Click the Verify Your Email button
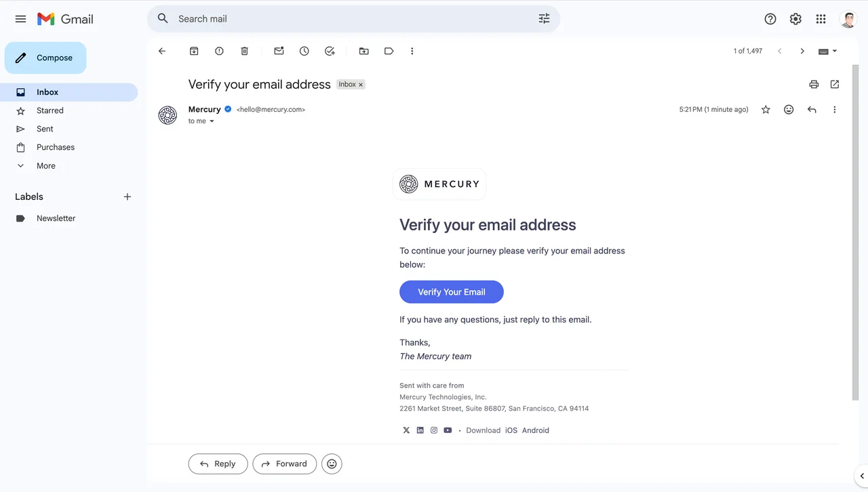This screenshot has height=492, width=868. 451,292
